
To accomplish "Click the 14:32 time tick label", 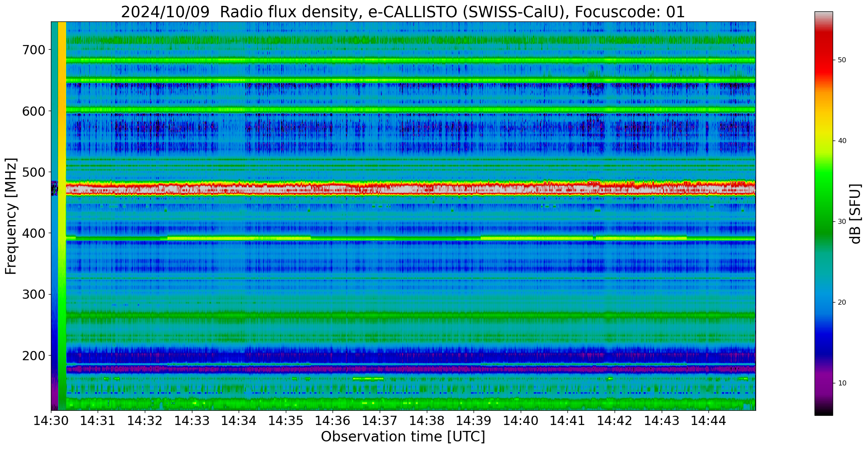I will pyautogui.click(x=145, y=420).
